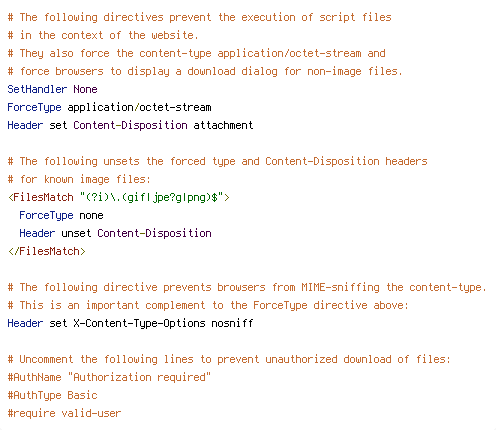Click the 'Uncomment the following lines' comment
The image size is (496, 430).
pyautogui.click(x=229, y=359)
